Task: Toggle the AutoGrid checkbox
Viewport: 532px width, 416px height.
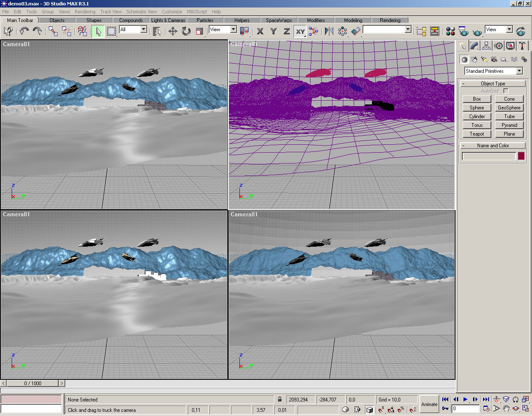Action: coord(506,91)
